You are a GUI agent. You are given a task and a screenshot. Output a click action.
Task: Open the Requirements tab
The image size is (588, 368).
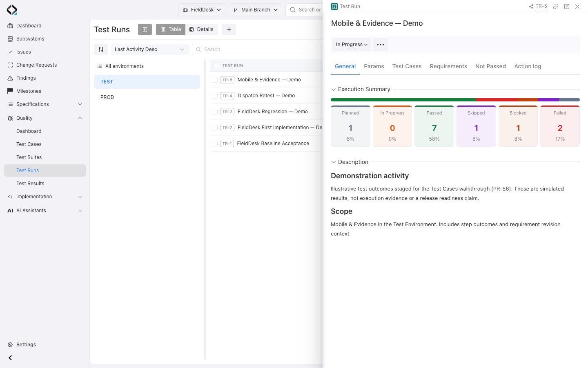[448, 66]
